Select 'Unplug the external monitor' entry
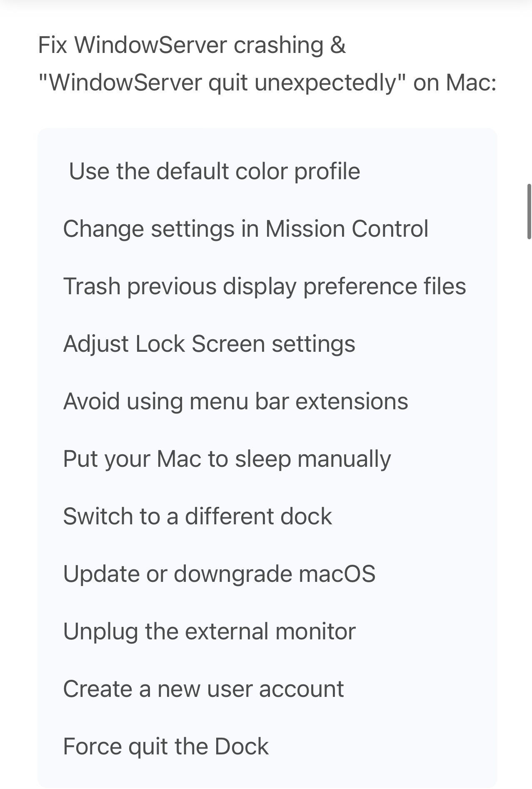This screenshot has width=532, height=789. click(209, 631)
